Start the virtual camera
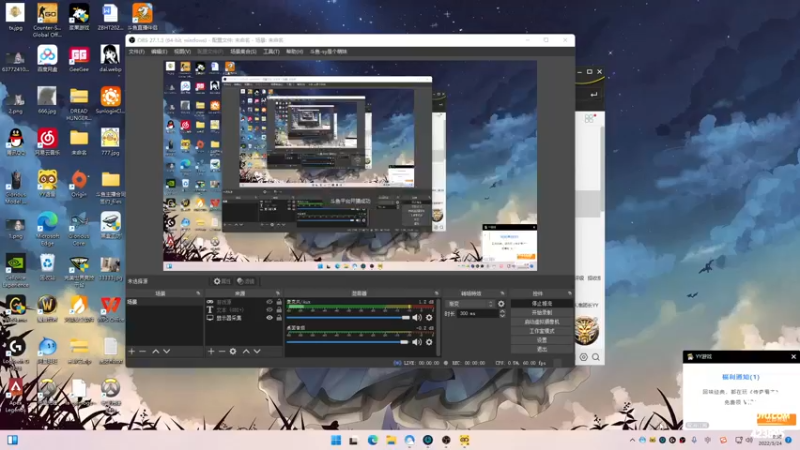800x450 pixels. (x=542, y=322)
